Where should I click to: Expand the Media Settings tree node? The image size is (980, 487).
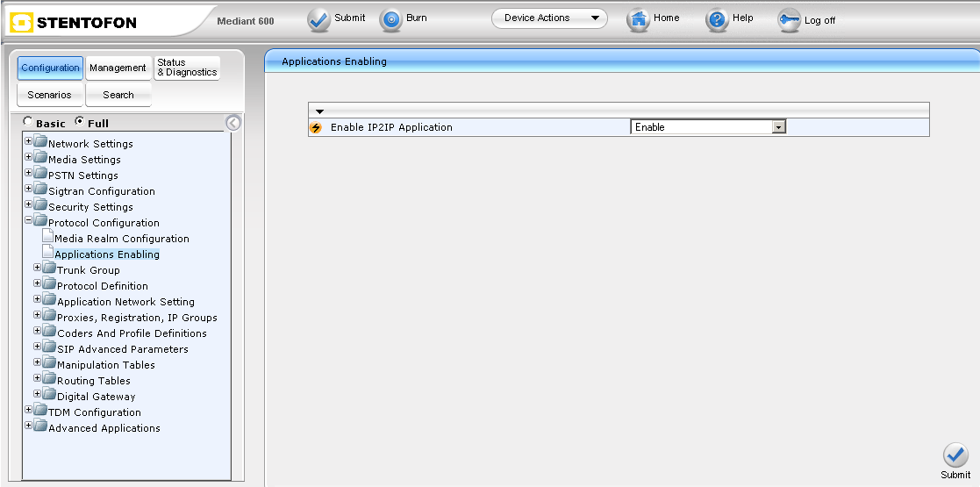tap(28, 157)
